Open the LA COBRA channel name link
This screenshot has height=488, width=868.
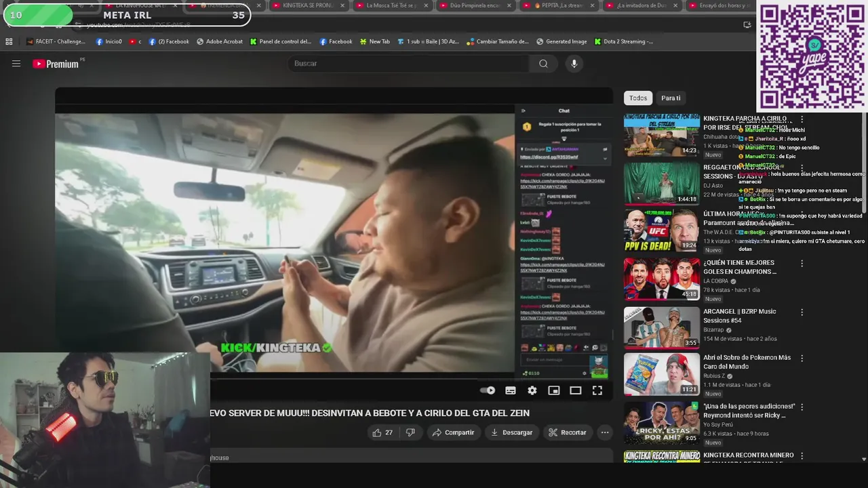(715, 281)
